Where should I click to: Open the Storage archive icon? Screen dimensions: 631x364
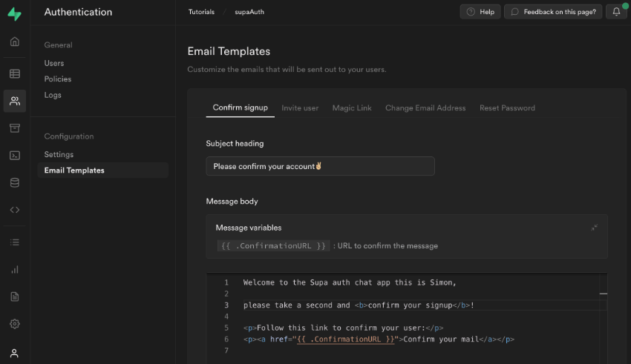[15, 128]
